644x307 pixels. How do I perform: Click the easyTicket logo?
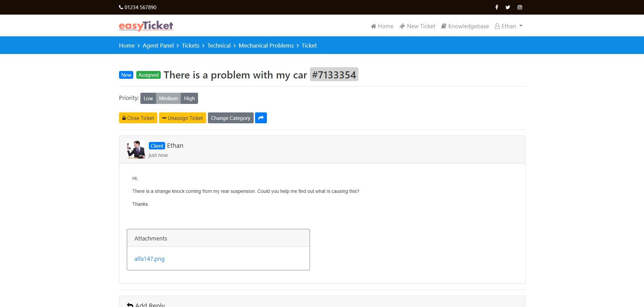click(146, 26)
